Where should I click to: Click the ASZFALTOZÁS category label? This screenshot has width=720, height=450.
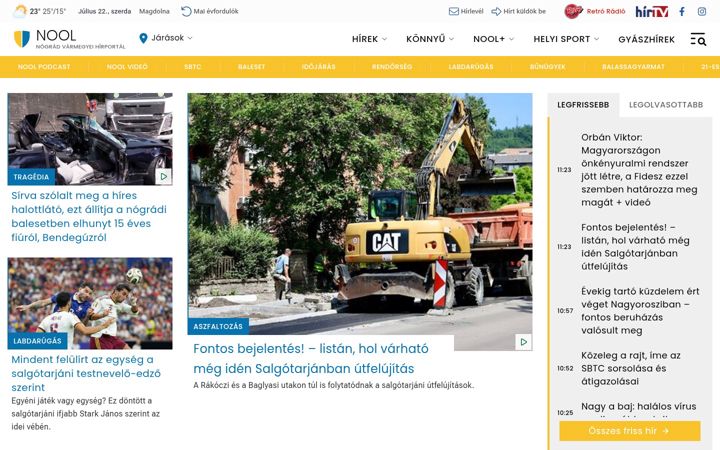[x=218, y=326]
